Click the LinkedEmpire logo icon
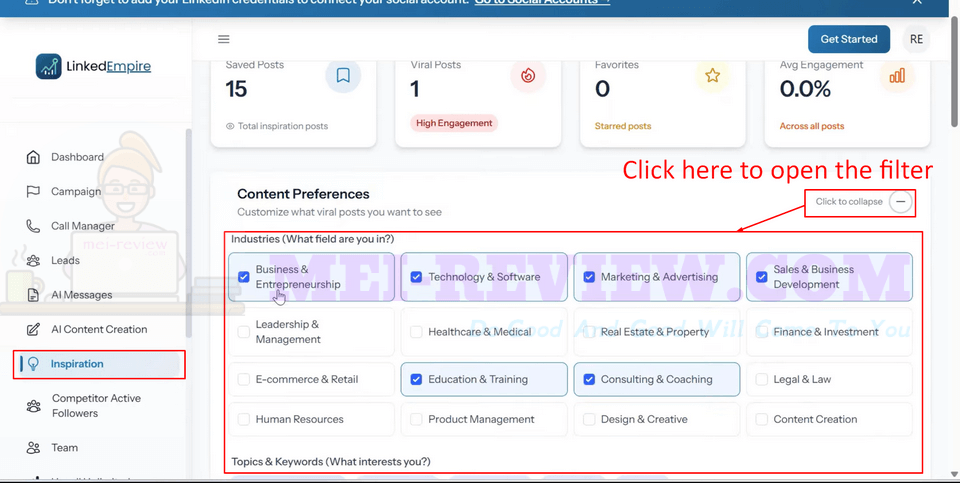 [48, 66]
